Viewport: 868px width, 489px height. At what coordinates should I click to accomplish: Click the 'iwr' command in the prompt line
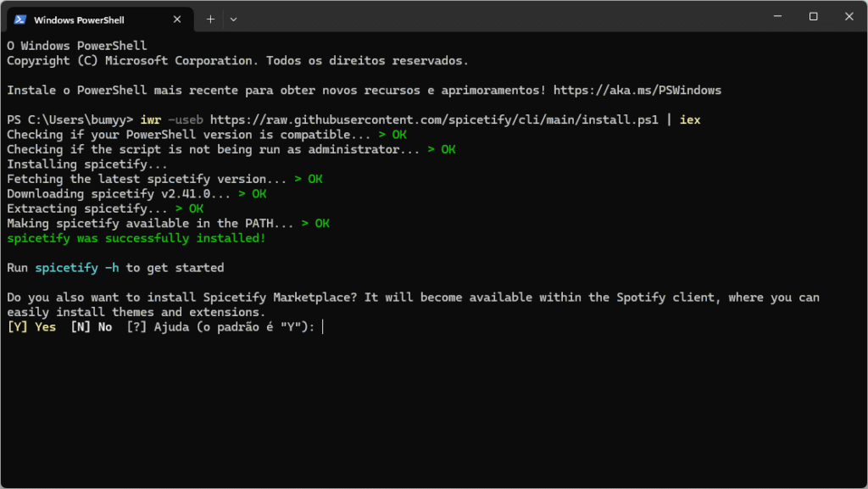(x=151, y=120)
